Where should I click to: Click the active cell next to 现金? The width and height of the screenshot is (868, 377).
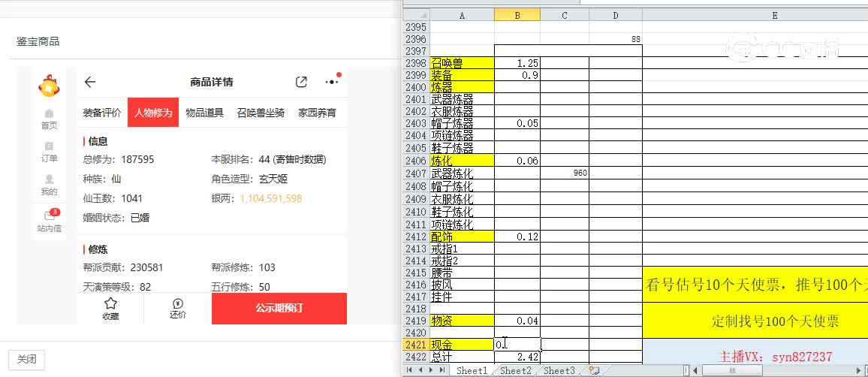tap(517, 345)
